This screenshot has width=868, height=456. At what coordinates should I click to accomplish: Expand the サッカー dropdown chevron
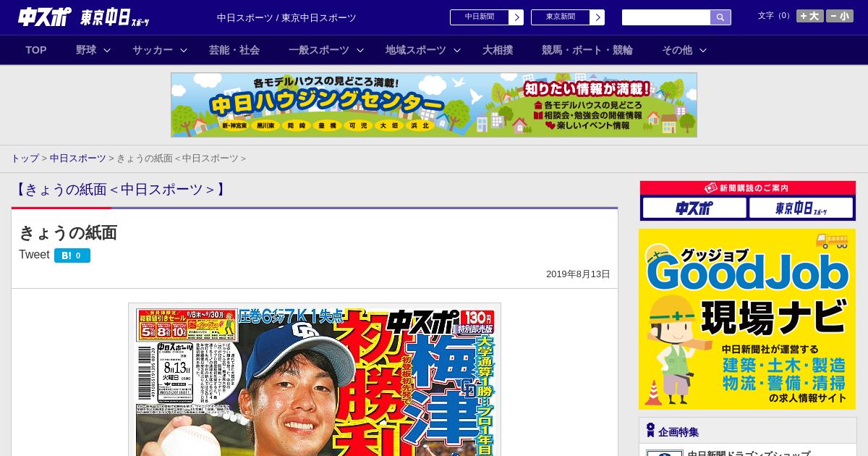click(184, 50)
